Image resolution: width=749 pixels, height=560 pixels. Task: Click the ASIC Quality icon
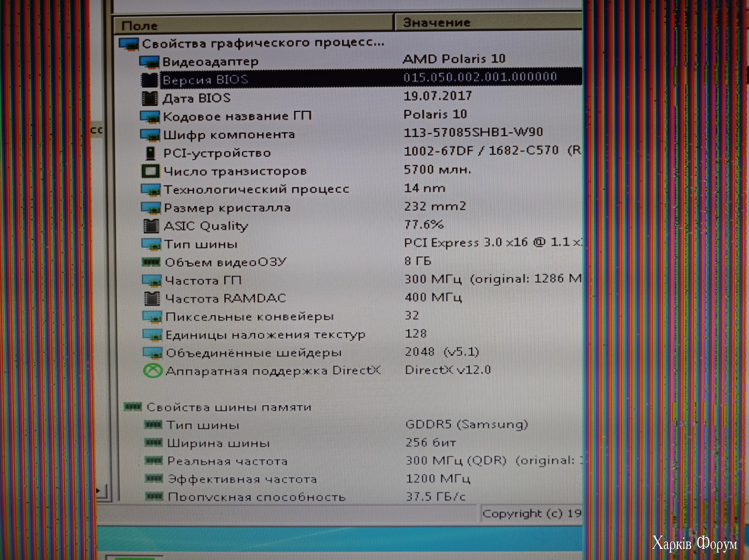(151, 226)
